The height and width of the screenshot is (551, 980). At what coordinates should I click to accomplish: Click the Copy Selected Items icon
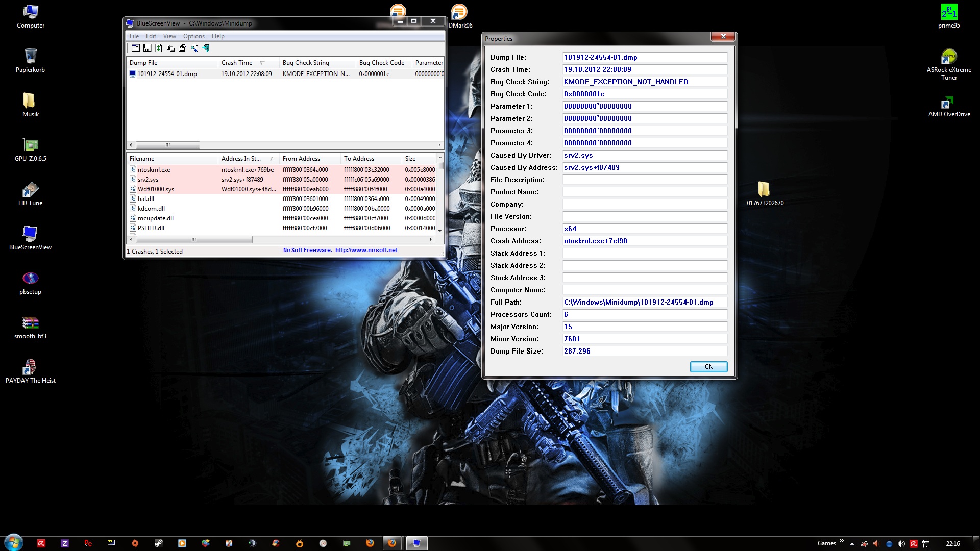(170, 48)
